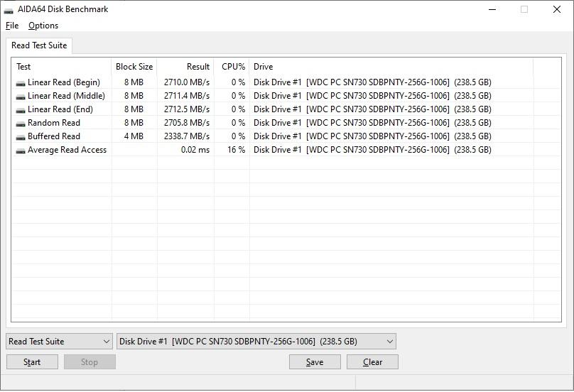Image resolution: width=574 pixels, height=392 pixels.
Task: Click the AIDA64 title bar app icon
Action: [x=9, y=10]
